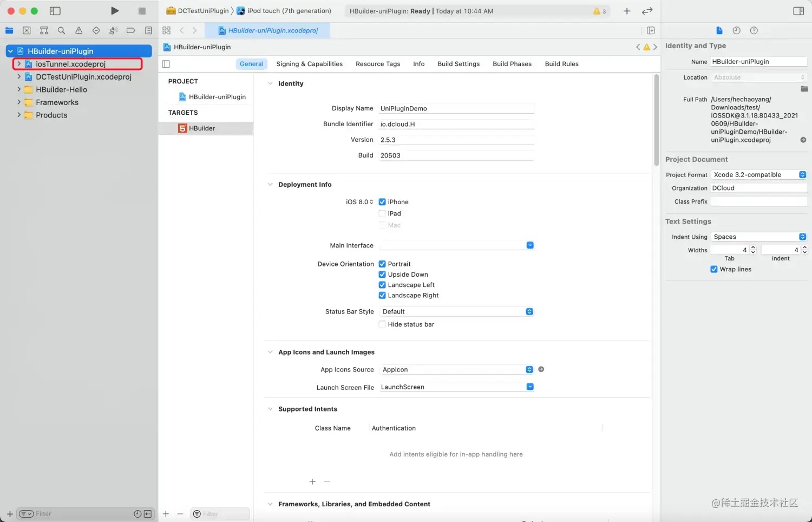Viewport: 812px width, 522px height.
Task: Collapse the HBuilder-uniPlugin project tree
Action: click(10, 51)
